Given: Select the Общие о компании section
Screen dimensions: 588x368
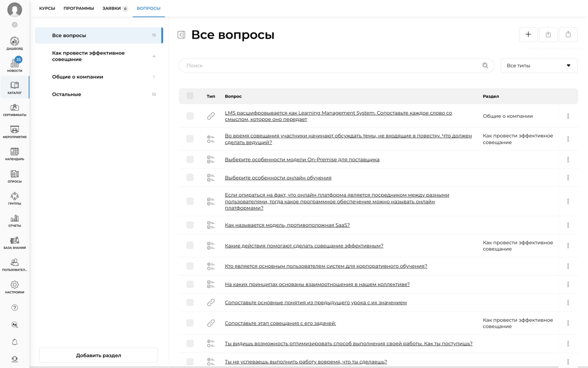Looking at the screenshot, I should [99, 77].
